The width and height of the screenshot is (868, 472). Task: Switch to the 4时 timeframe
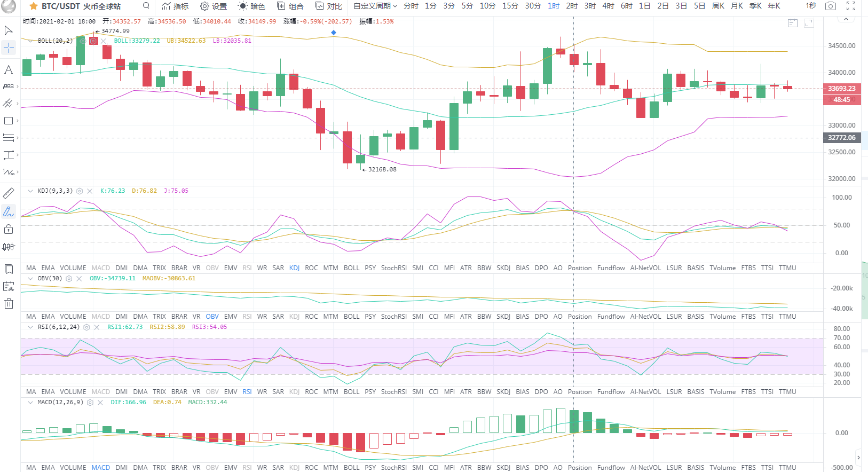(609, 6)
